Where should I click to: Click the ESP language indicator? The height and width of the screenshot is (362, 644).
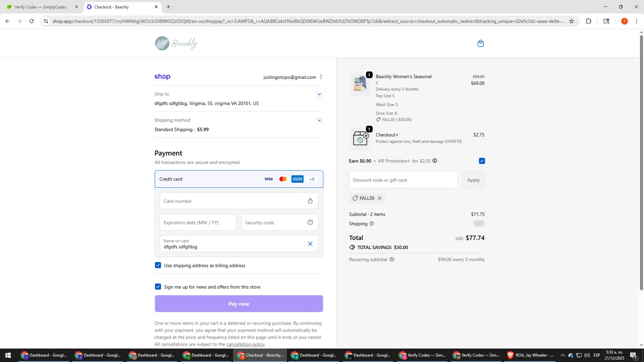pyautogui.click(x=597, y=355)
